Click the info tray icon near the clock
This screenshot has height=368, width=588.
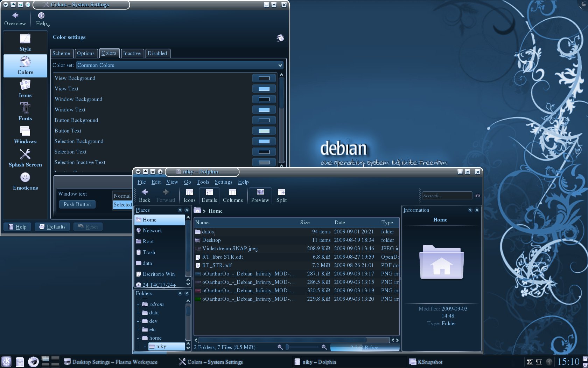[549, 362]
